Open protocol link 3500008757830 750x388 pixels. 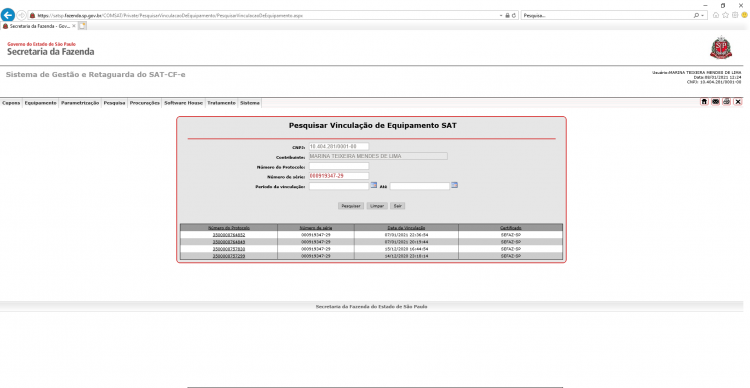pos(229,249)
